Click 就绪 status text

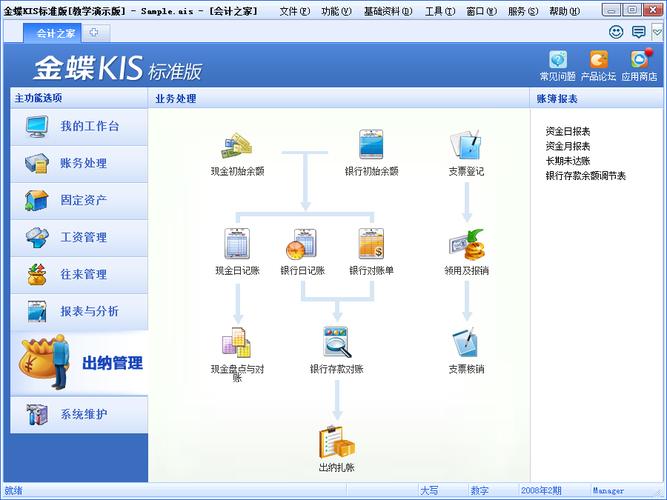[x=13, y=491]
